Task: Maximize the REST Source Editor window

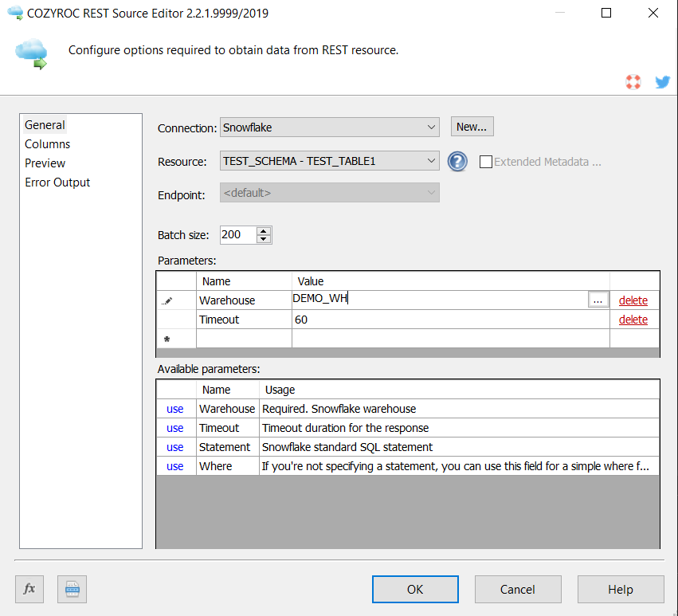Action: pos(606,13)
